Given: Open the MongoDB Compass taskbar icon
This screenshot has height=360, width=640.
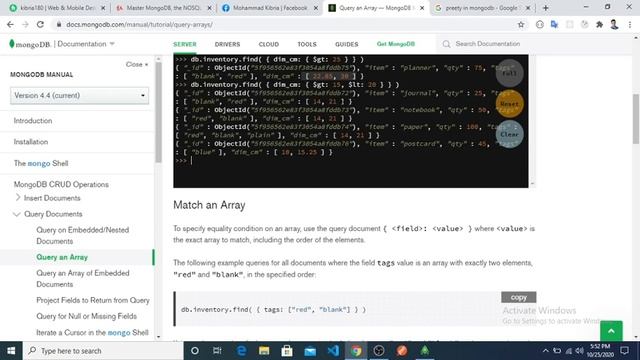Looking at the screenshot, I should (x=425, y=351).
